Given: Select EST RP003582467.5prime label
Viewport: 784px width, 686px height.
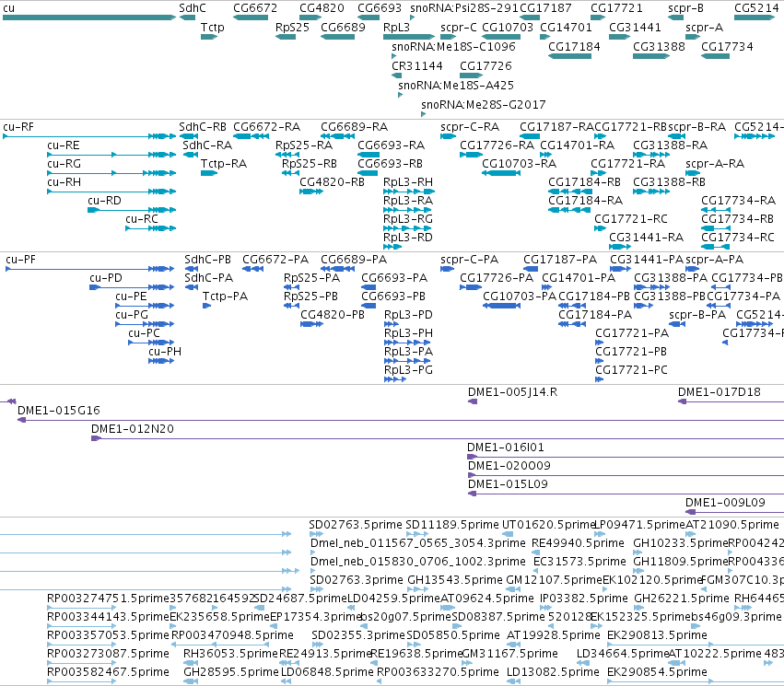Looking at the screenshot, I should click(108, 672).
